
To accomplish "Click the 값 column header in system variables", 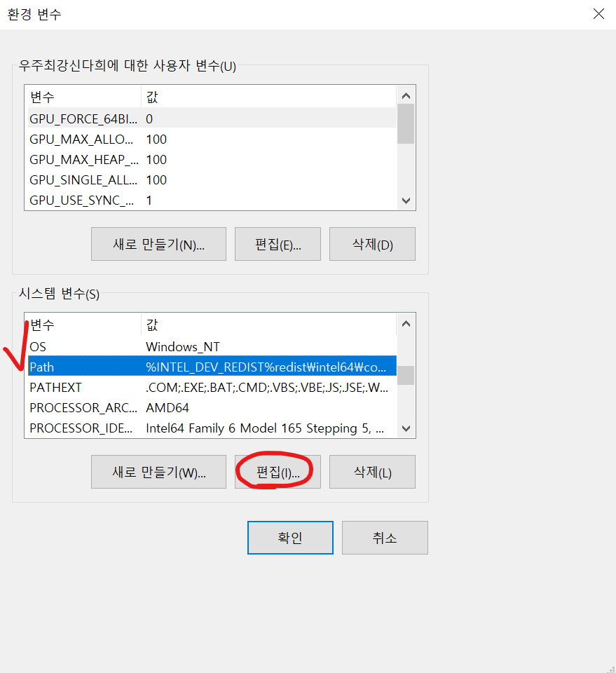I will pyautogui.click(x=268, y=325).
